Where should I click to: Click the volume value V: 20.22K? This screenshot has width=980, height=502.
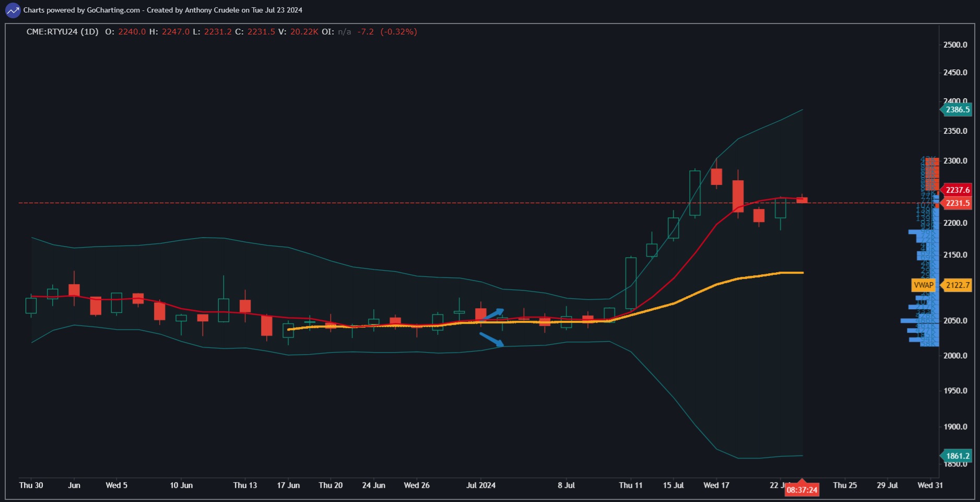tap(298, 31)
